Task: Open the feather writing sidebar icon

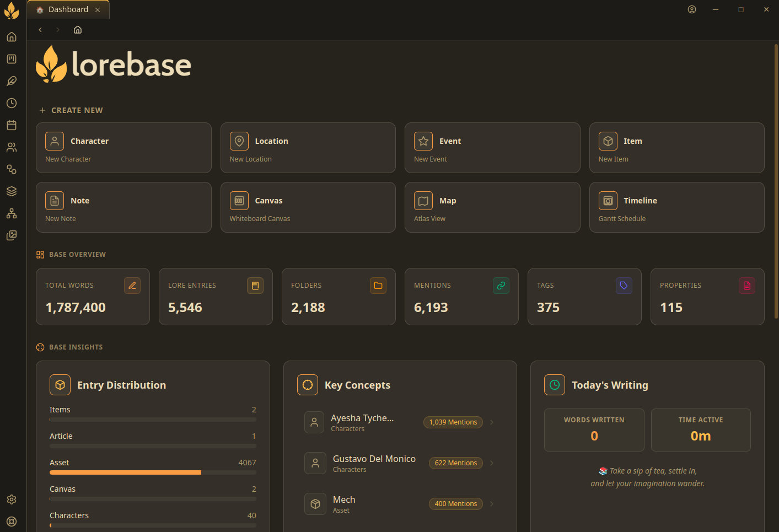Action: pyautogui.click(x=12, y=81)
